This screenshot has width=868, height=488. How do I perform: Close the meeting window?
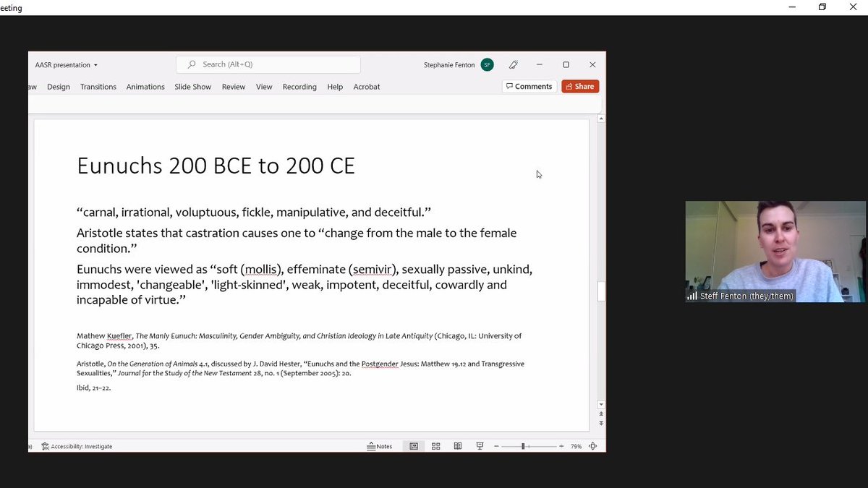coord(853,7)
